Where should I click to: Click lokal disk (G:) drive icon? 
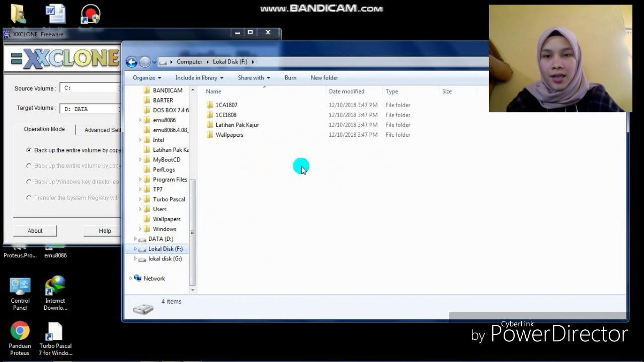click(x=142, y=259)
